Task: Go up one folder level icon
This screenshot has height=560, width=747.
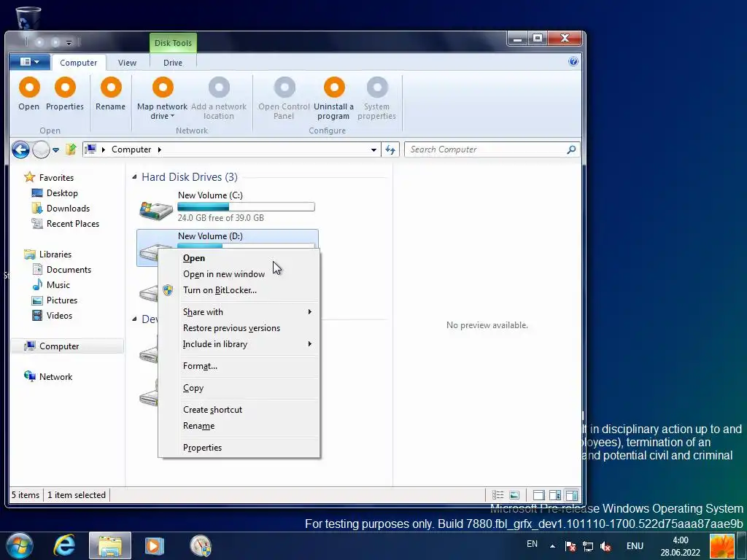Action: click(x=71, y=149)
